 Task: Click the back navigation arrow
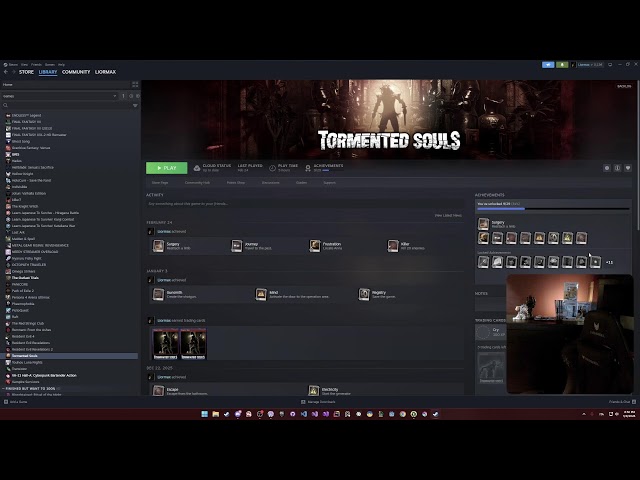[x=6, y=72]
